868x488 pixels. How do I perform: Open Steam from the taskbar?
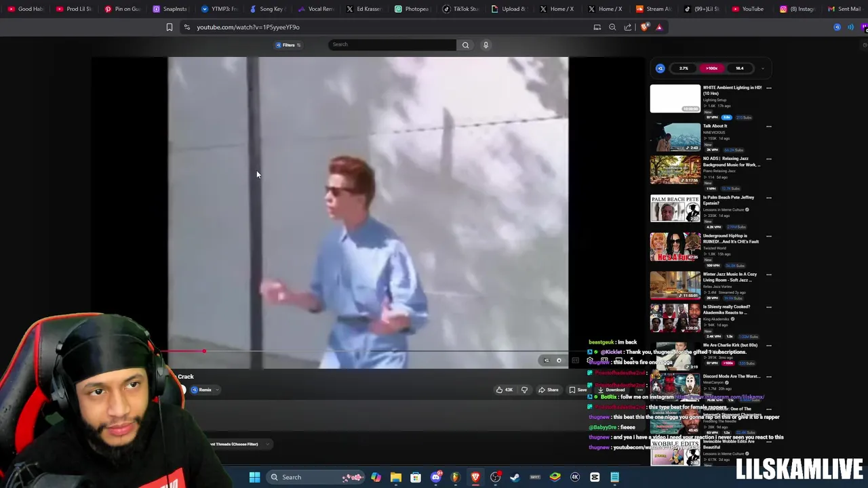[x=515, y=477]
